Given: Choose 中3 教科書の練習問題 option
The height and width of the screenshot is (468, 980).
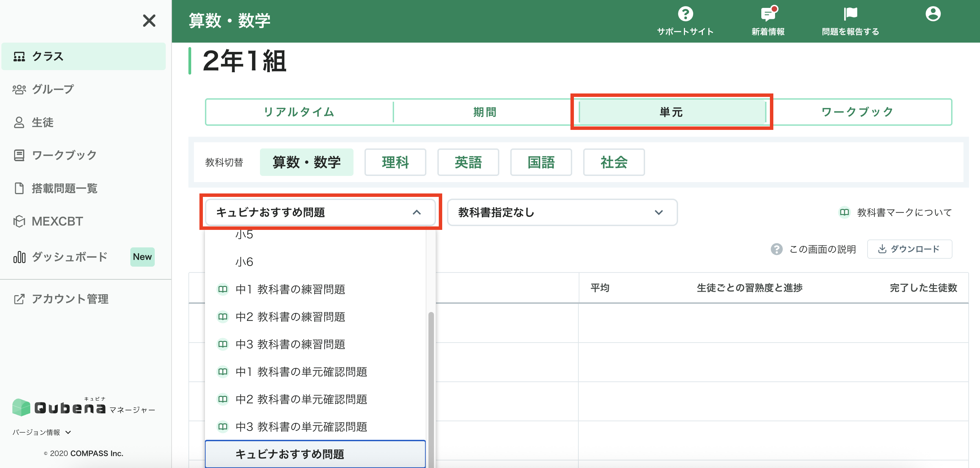Looking at the screenshot, I should [x=315, y=344].
